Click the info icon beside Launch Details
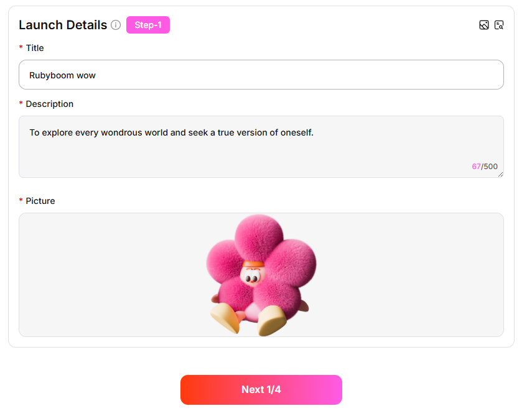The width and height of the screenshot is (532, 411). click(116, 25)
